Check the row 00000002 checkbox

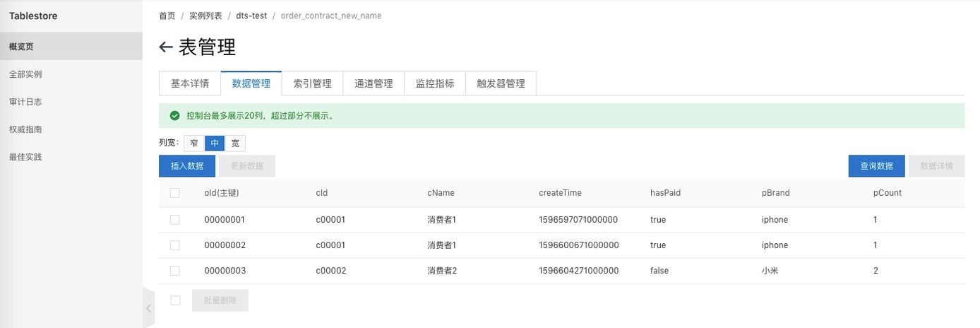pos(175,245)
